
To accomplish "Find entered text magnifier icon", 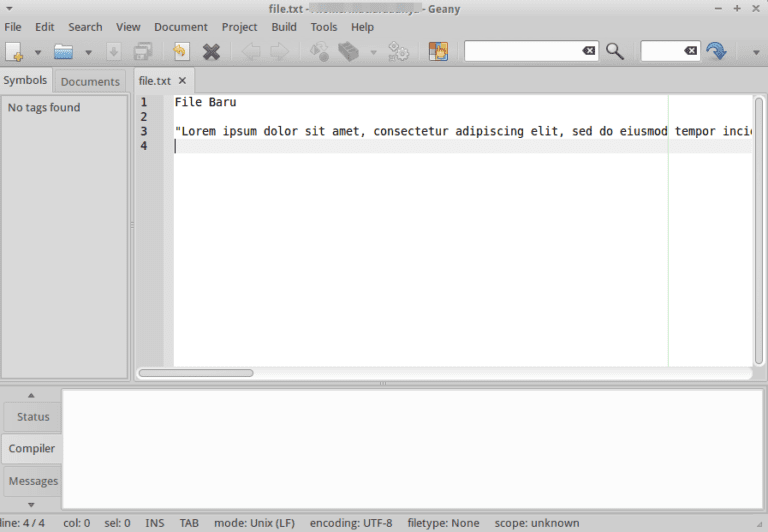I will 615,51.
